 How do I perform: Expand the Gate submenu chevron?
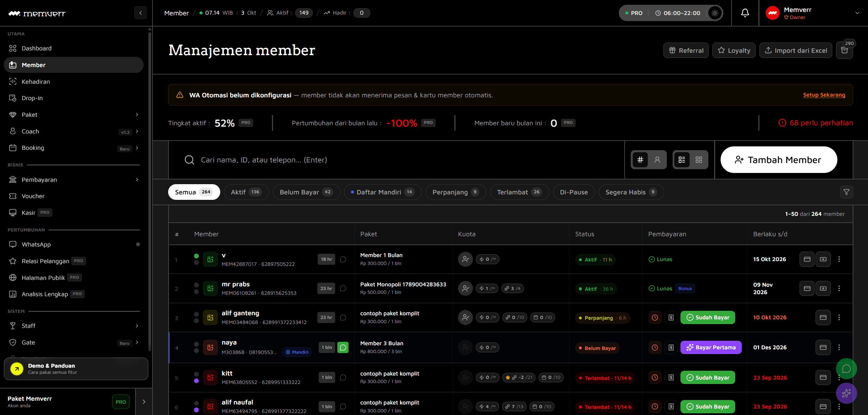[x=137, y=342]
